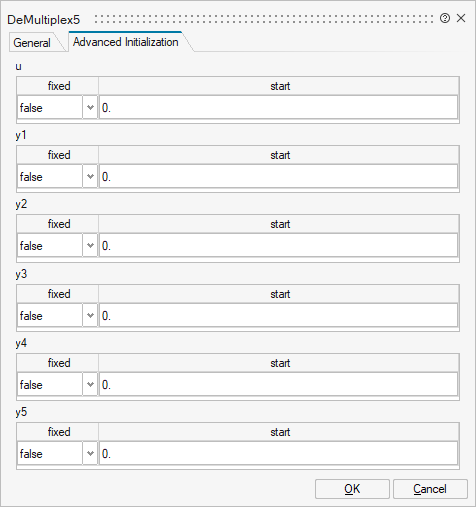This screenshot has width=476, height=507.
Task: Expand the fixed dropdown for y2
Action: tap(57, 245)
